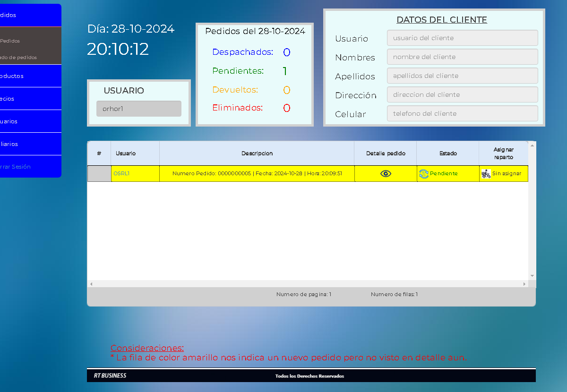Expand the Productos sidebar menu
567x392 pixels.
click(19, 76)
